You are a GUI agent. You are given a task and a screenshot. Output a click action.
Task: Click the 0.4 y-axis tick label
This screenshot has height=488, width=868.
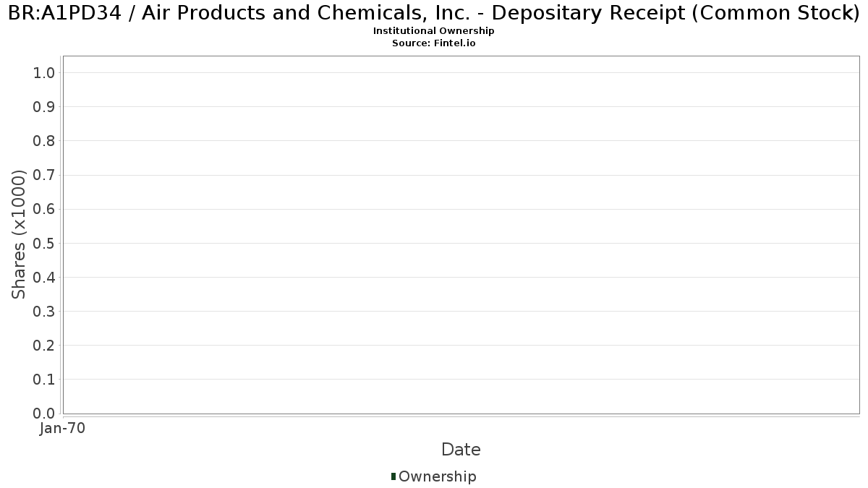tap(44, 277)
